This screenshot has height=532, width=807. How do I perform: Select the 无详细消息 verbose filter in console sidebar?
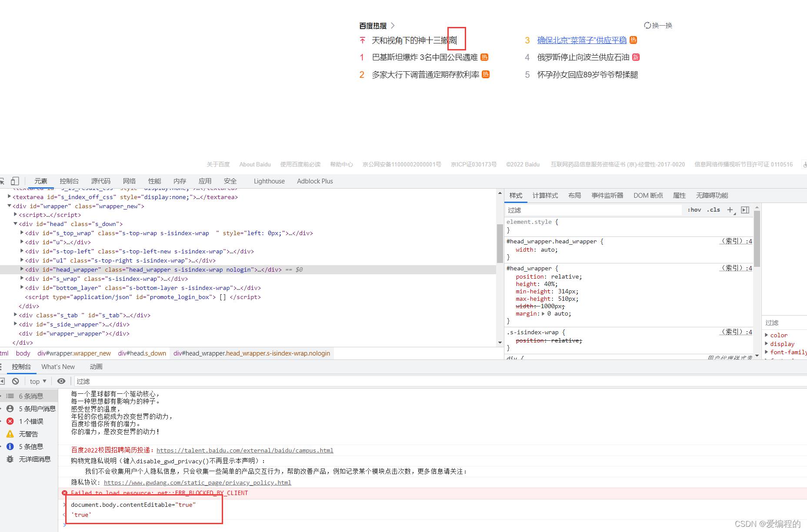pyautogui.click(x=29, y=459)
